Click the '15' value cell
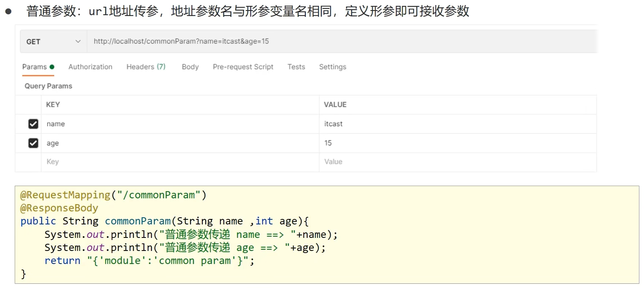Image resolution: width=644 pixels, height=288 pixels. point(458,143)
